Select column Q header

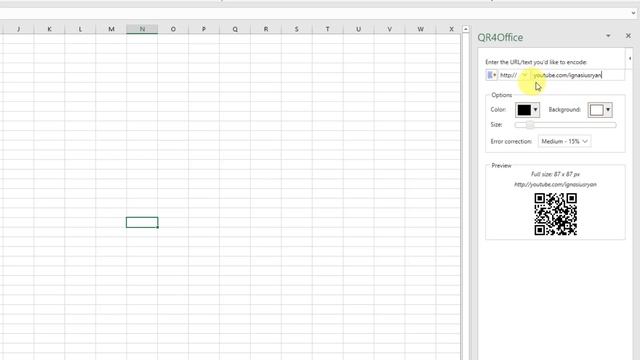click(235, 29)
